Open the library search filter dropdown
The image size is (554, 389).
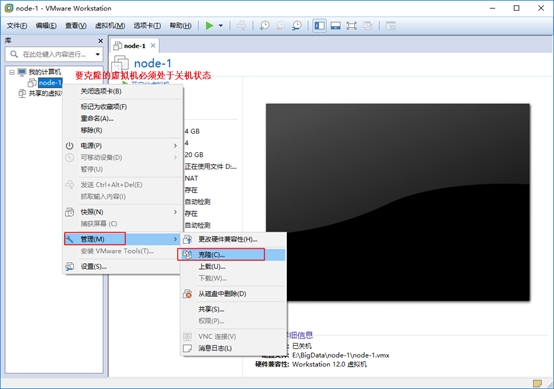tap(98, 54)
